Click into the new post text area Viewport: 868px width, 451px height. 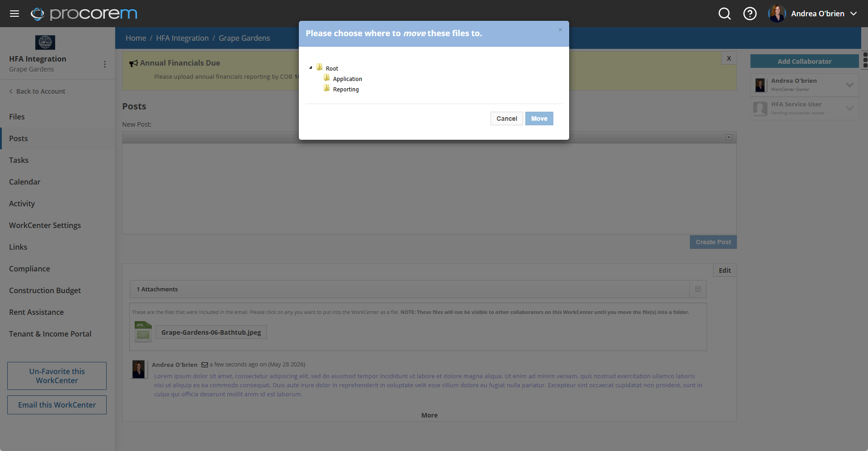[x=429, y=189]
